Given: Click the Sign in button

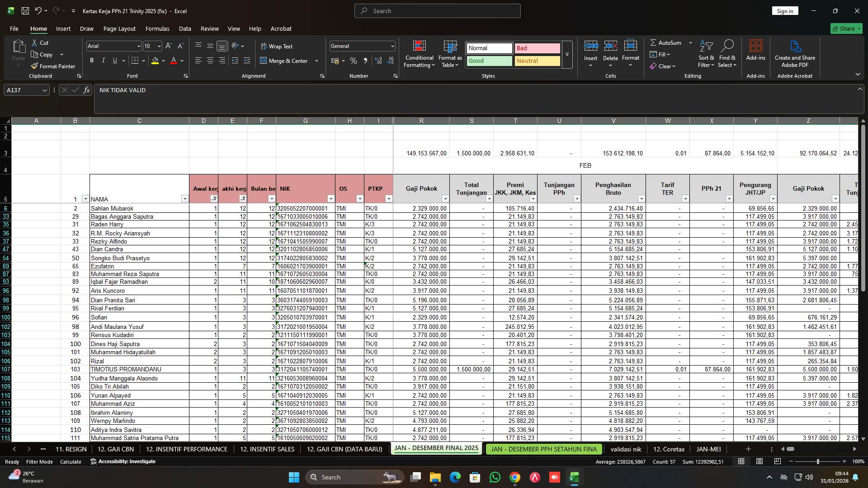Looking at the screenshot, I should [x=785, y=10].
